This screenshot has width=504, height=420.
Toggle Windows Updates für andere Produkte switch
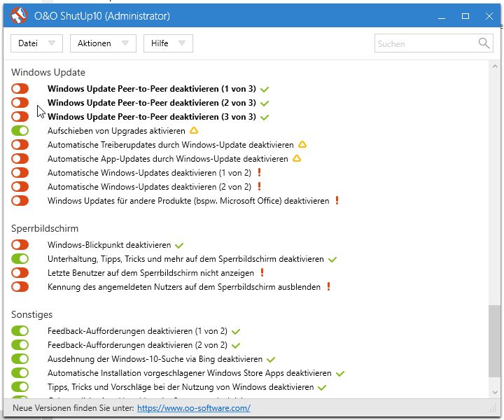click(x=20, y=200)
